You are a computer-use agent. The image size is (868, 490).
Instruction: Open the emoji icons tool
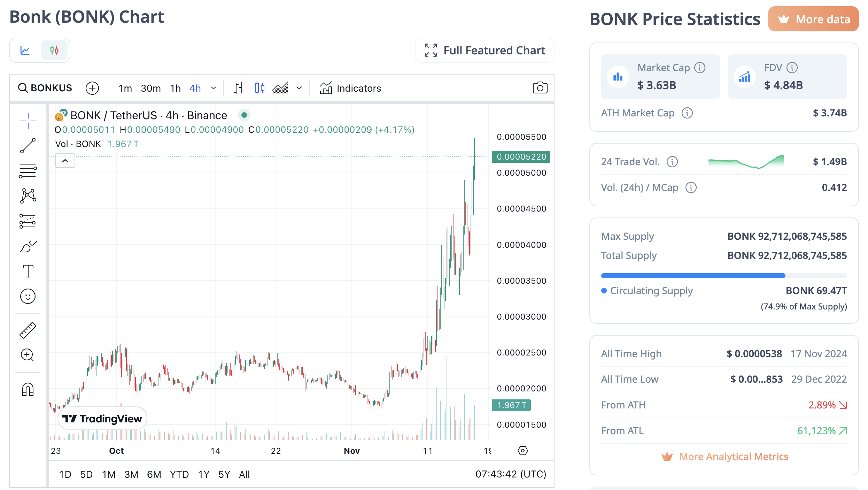28,296
